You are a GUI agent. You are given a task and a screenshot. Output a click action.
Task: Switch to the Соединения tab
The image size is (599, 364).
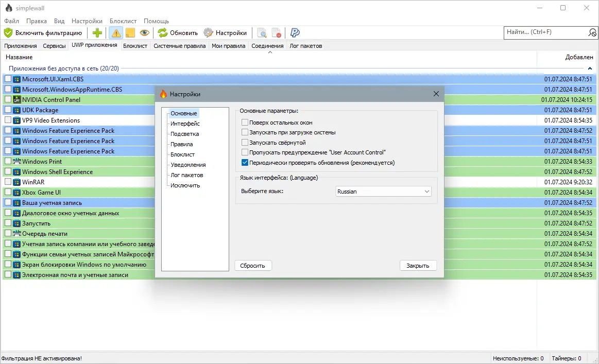(267, 46)
